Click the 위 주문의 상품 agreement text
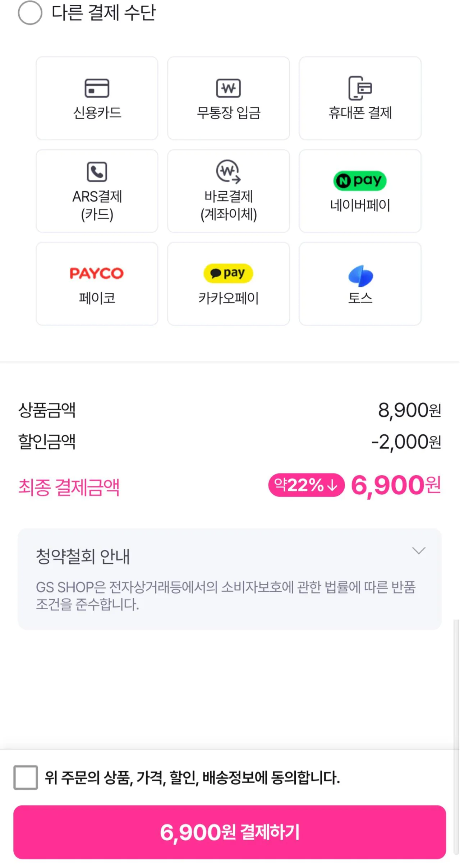460x868 pixels. click(x=192, y=778)
